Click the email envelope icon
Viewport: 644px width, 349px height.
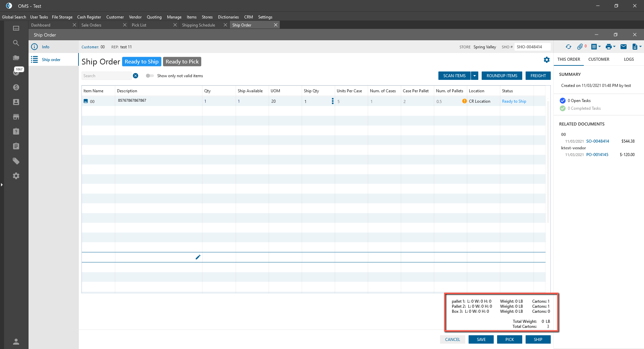[x=624, y=47]
